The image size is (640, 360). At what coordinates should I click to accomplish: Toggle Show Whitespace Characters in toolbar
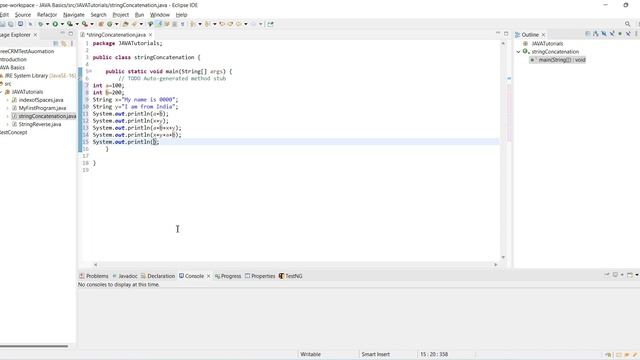coord(182,24)
